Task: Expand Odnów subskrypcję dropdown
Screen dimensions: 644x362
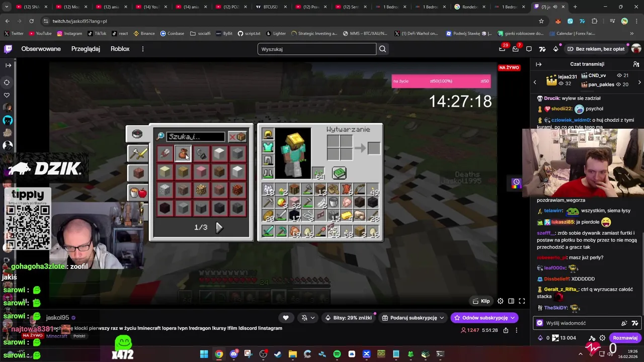Action: click(x=484, y=318)
